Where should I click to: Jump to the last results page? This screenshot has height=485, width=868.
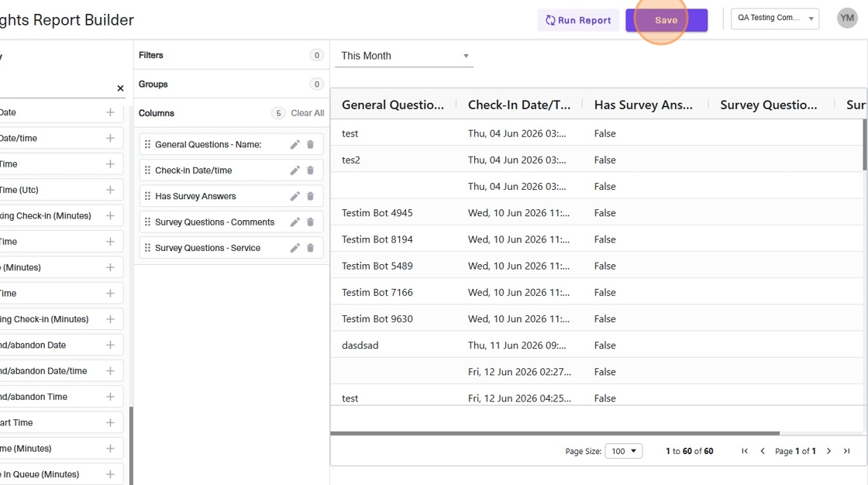(x=846, y=451)
